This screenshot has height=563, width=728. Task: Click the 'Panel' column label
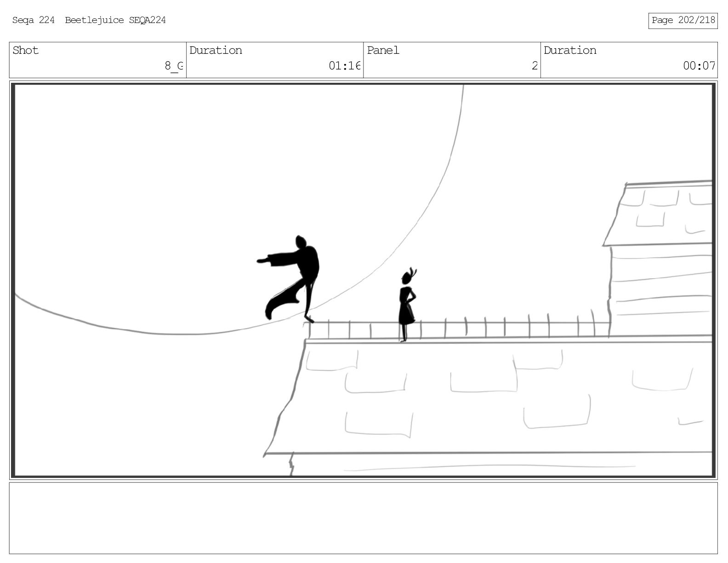[383, 50]
